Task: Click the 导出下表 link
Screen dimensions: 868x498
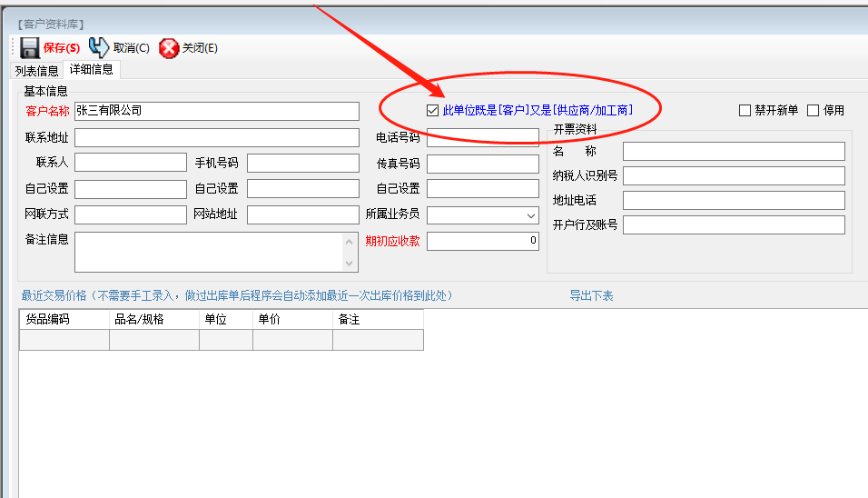Action: (x=592, y=296)
